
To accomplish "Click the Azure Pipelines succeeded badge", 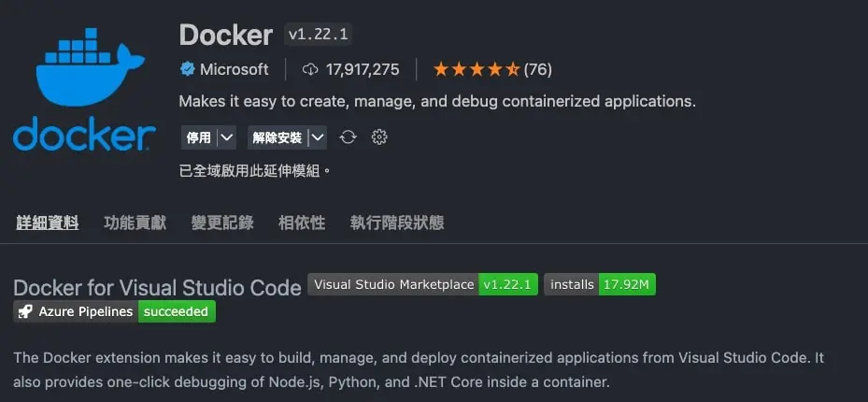I will (x=114, y=311).
